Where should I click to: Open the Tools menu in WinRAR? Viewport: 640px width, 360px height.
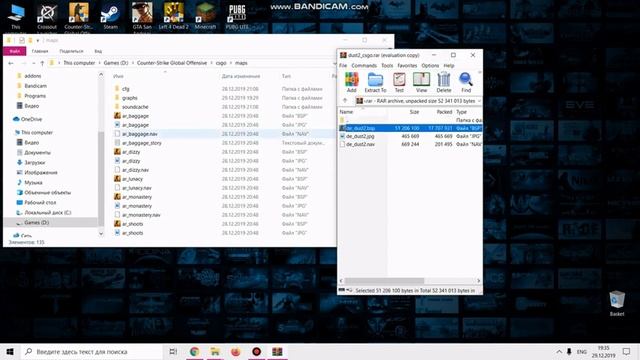(387, 66)
